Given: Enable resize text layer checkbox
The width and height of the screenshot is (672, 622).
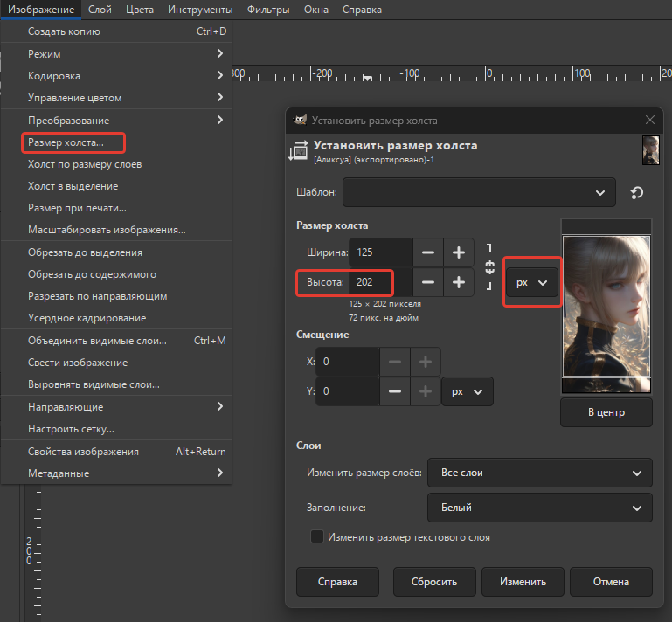Looking at the screenshot, I should (317, 537).
